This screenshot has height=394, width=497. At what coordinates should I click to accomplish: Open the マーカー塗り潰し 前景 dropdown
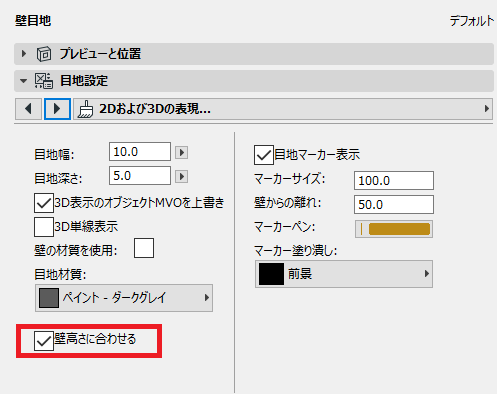coord(344,274)
